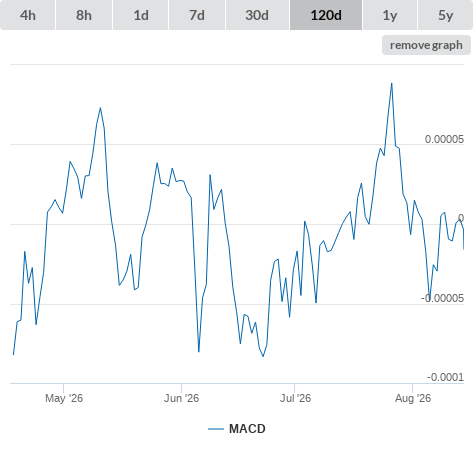This screenshot has width=474, height=455.
Task: Select the 4h time range tab
Action: tap(28, 15)
